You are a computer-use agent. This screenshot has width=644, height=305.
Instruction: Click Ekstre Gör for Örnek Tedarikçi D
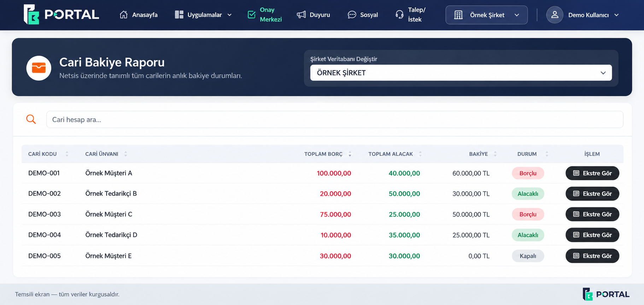coord(592,235)
